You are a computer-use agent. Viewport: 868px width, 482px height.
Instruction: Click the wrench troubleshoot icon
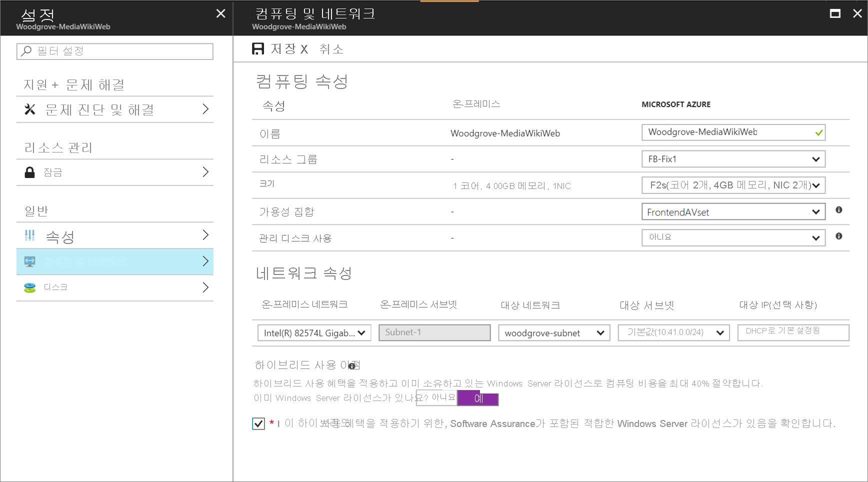(30, 109)
